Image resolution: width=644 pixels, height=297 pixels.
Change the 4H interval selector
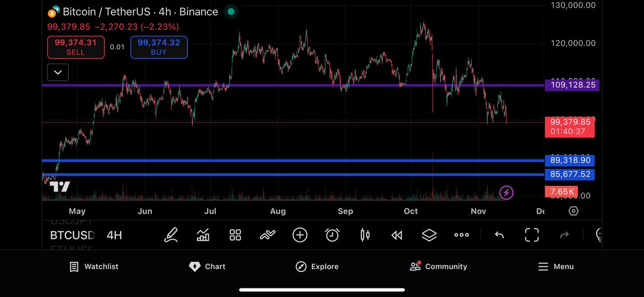tap(114, 235)
